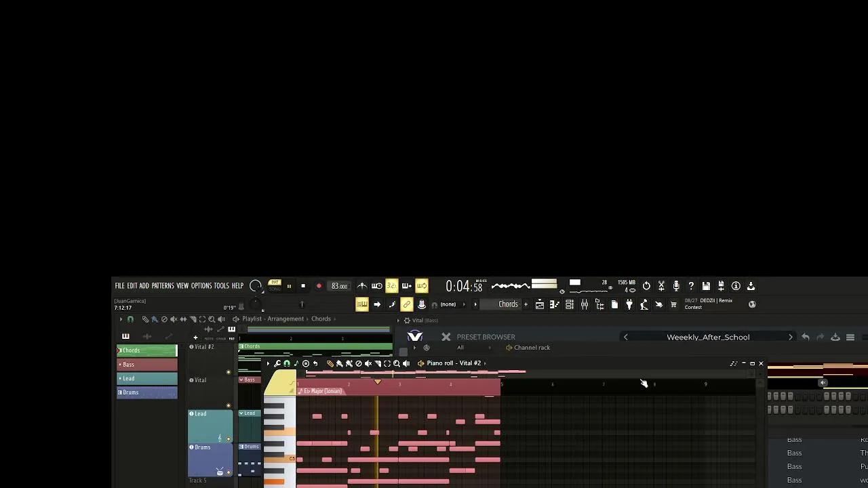
Task: Select the Chords pattern in picker
Action: point(146,350)
